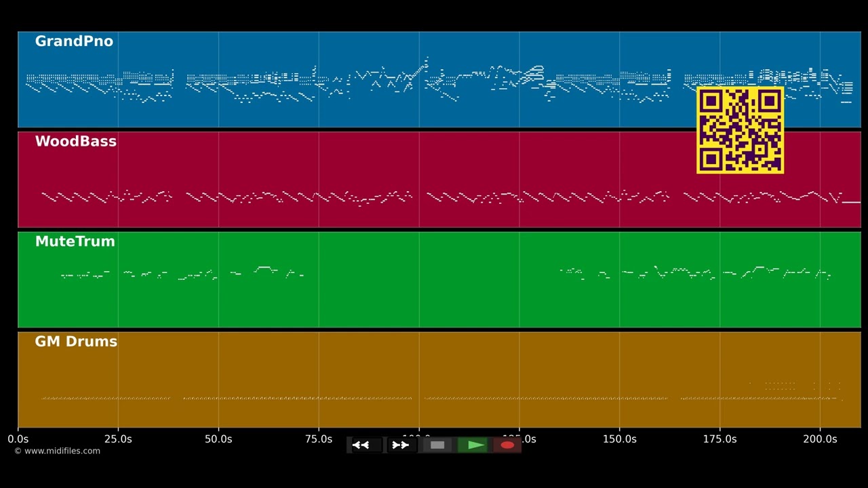Click the 0.0s time axis label
This screenshot has width=868, height=488.
click(18, 439)
